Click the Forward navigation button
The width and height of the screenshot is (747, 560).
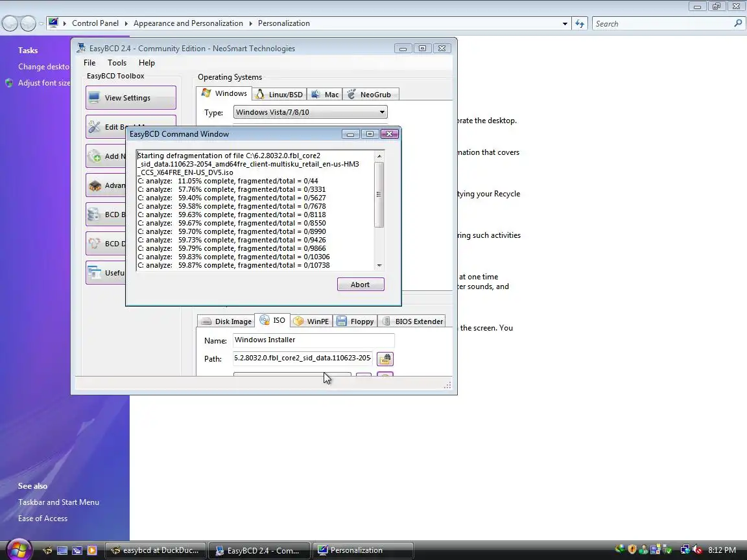click(x=28, y=23)
